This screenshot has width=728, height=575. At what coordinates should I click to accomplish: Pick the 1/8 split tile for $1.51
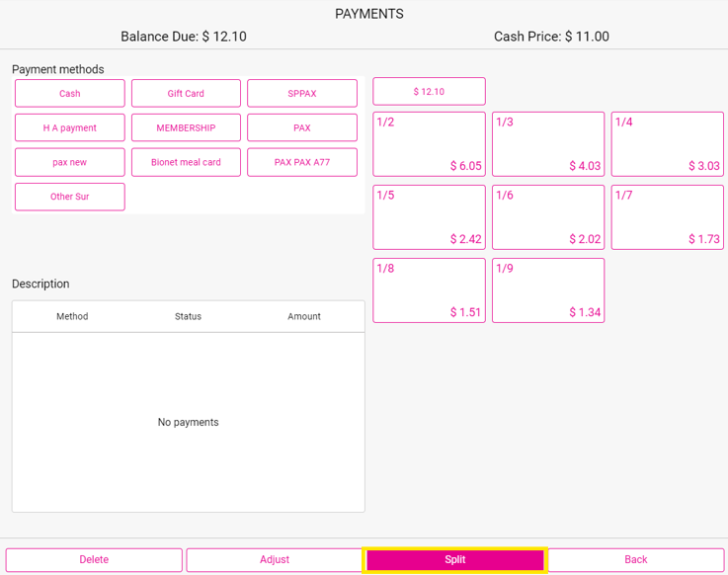(429, 290)
